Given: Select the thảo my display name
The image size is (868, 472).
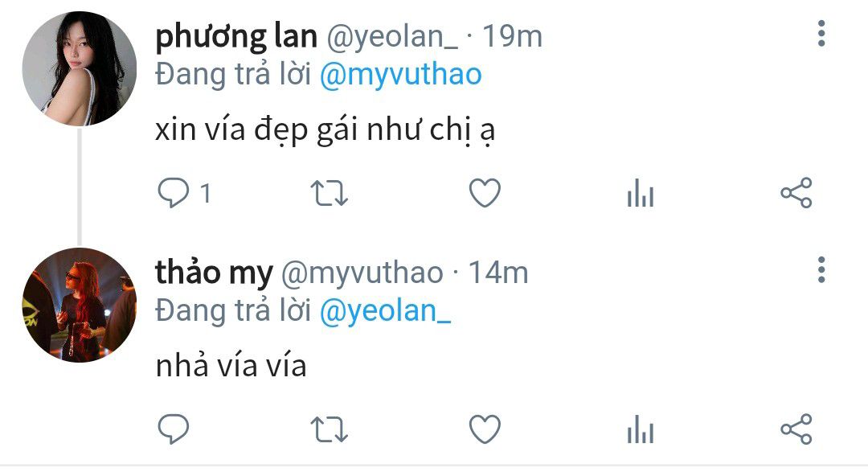Looking at the screenshot, I should [215, 273].
